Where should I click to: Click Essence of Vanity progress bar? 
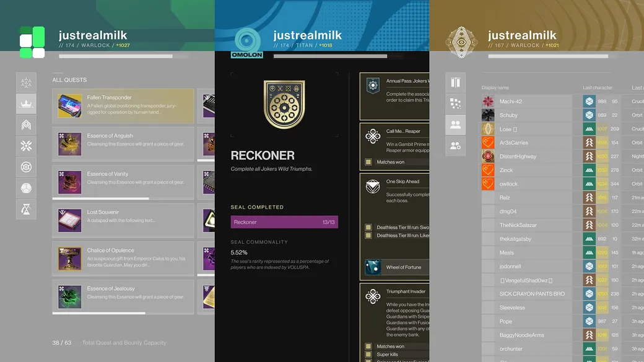(123, 199)
